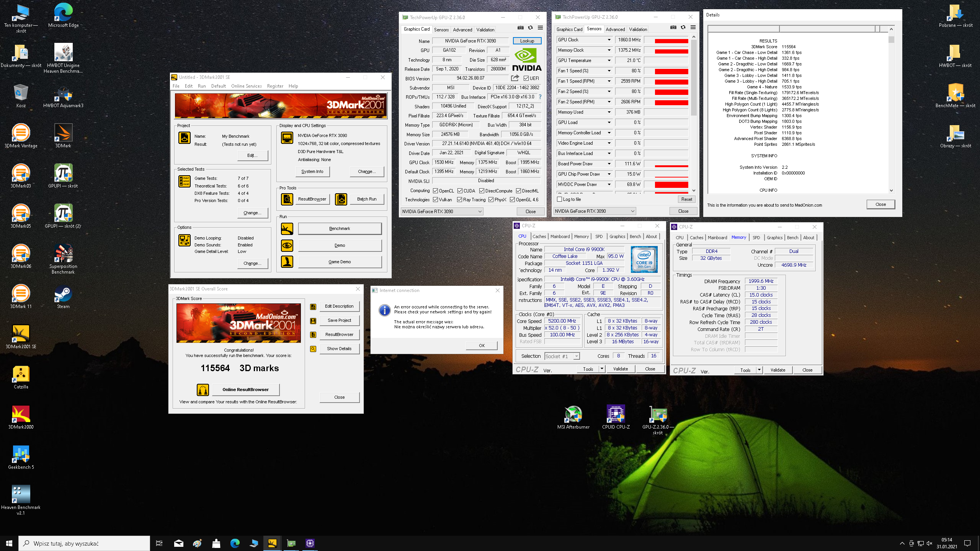Switch to Advanced tab in GPU-Z Graphics Card window

[x=462, y=29]
